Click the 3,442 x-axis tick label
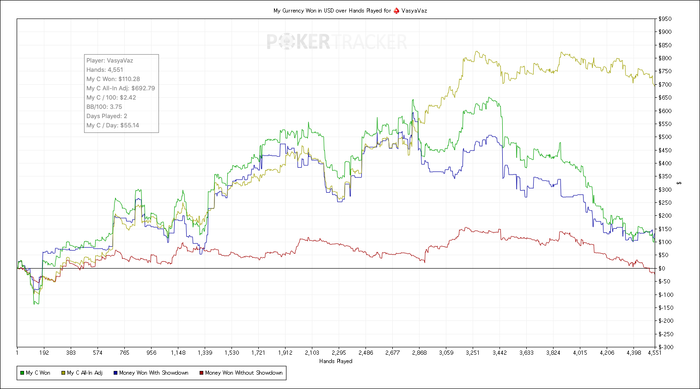 pos(500,353)
